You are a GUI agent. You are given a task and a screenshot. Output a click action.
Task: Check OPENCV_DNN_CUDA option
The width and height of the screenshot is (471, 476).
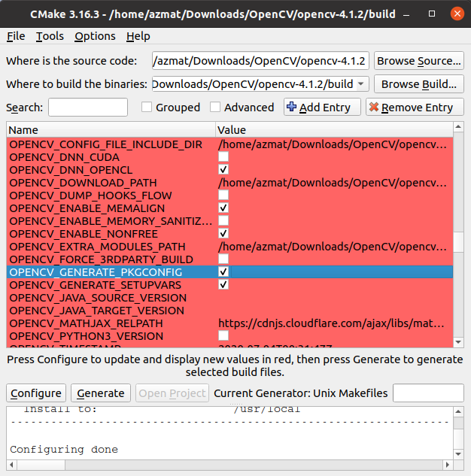click(223, 156)
